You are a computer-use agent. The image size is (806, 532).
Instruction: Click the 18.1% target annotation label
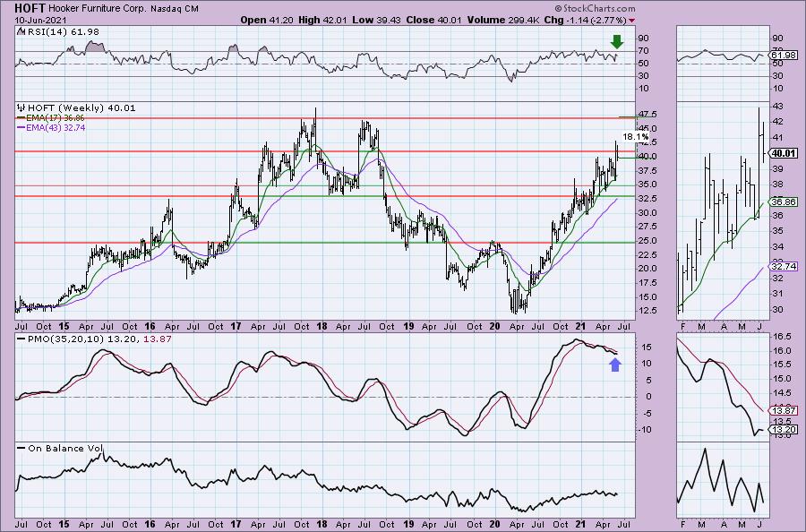point(636,137)
